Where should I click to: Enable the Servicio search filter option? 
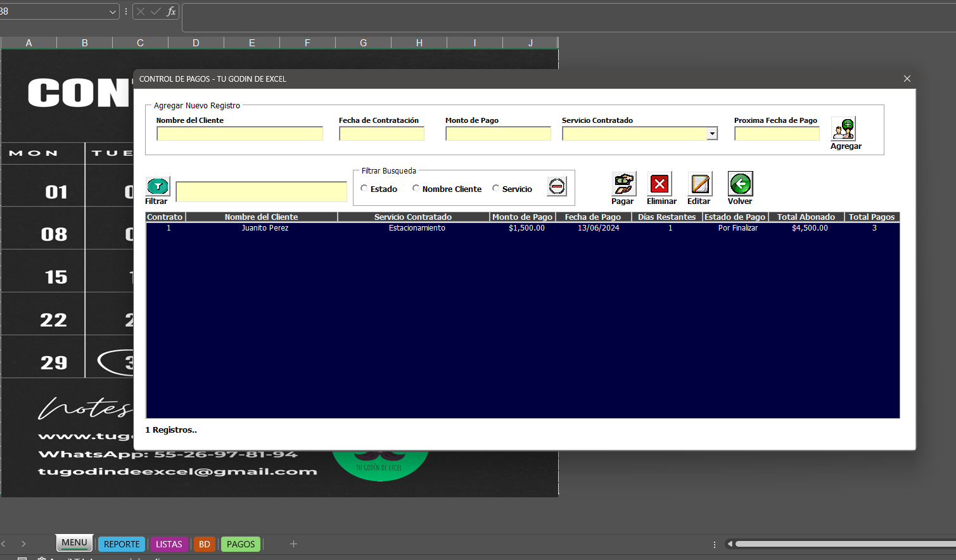click(x=495, y=188)
